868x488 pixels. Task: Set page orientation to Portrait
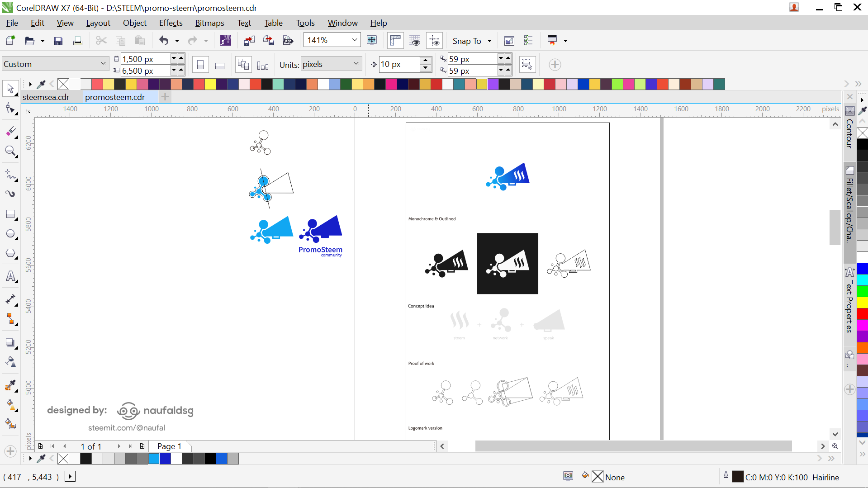click(x=200, y=65)
